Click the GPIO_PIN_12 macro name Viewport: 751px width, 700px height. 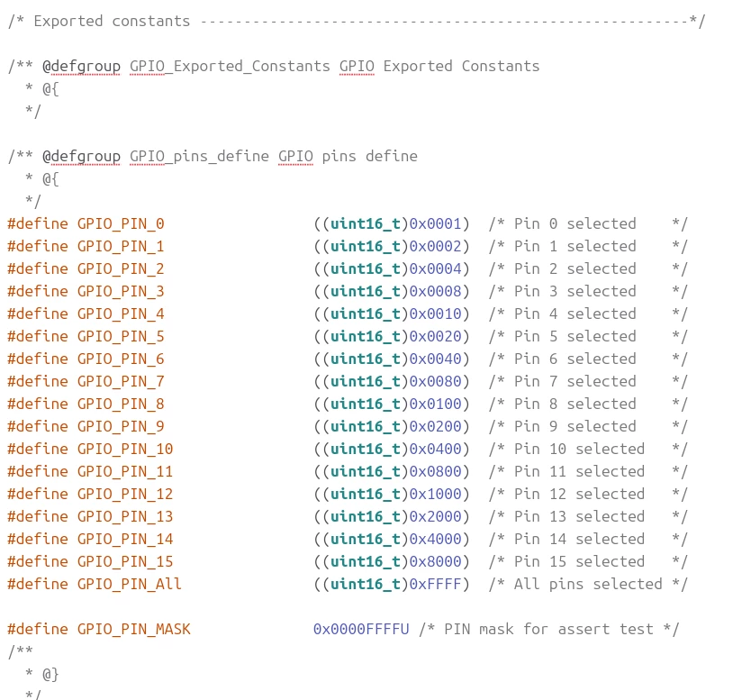click(125, 494)
